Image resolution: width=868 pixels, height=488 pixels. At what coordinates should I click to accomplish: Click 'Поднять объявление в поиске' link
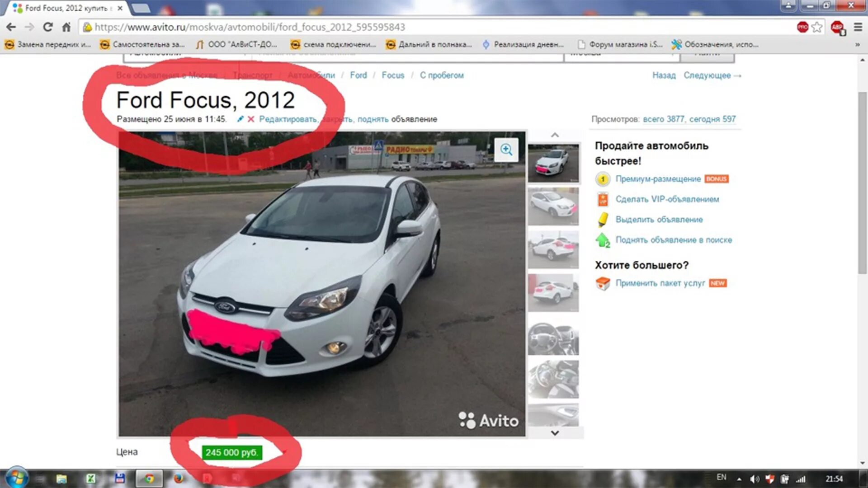point(674,240)
